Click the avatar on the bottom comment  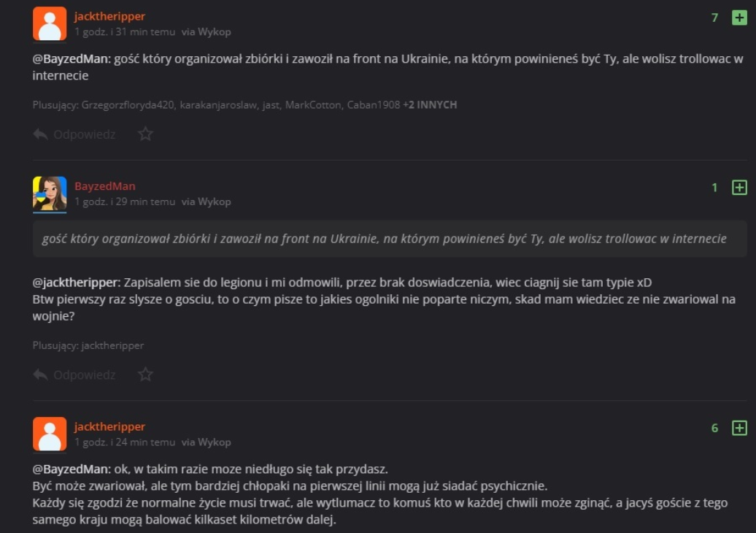click(x=50, y=434)
